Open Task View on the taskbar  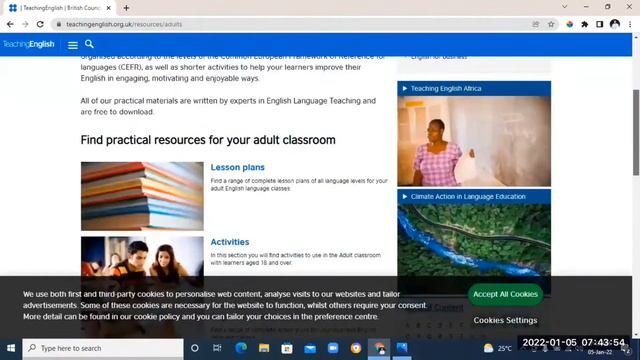pos(217,348)
